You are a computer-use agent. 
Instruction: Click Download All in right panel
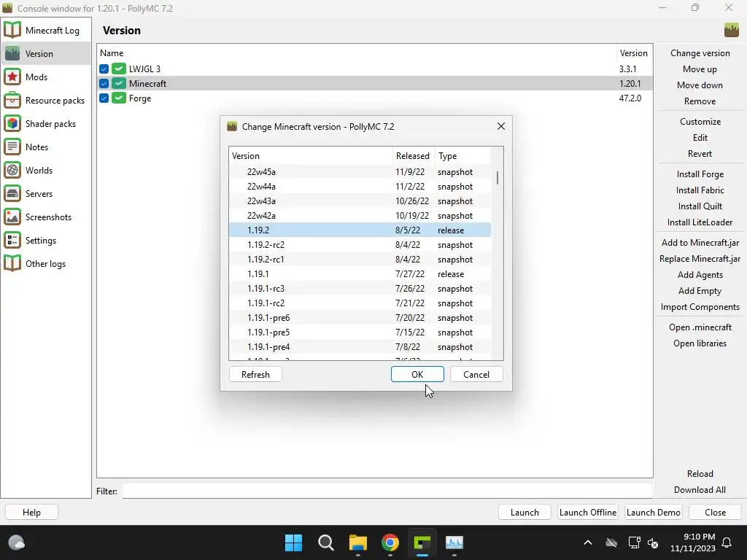point(700,489)
